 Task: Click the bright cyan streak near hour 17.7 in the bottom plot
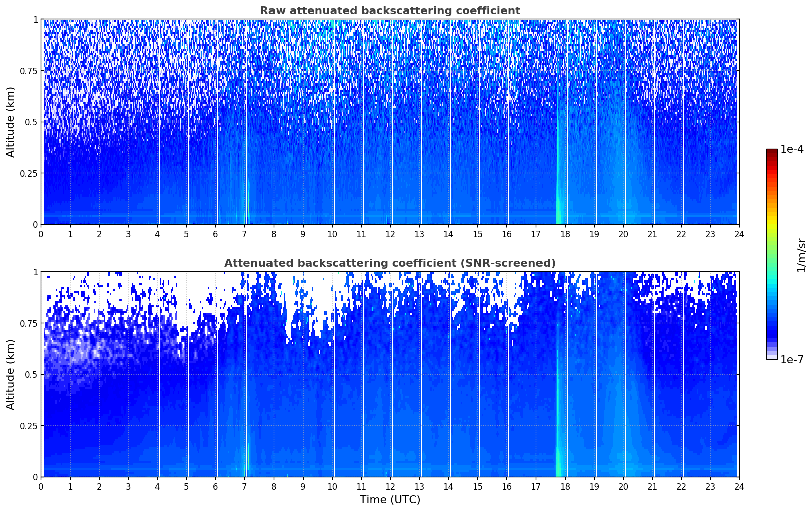[x=558, y=426]
